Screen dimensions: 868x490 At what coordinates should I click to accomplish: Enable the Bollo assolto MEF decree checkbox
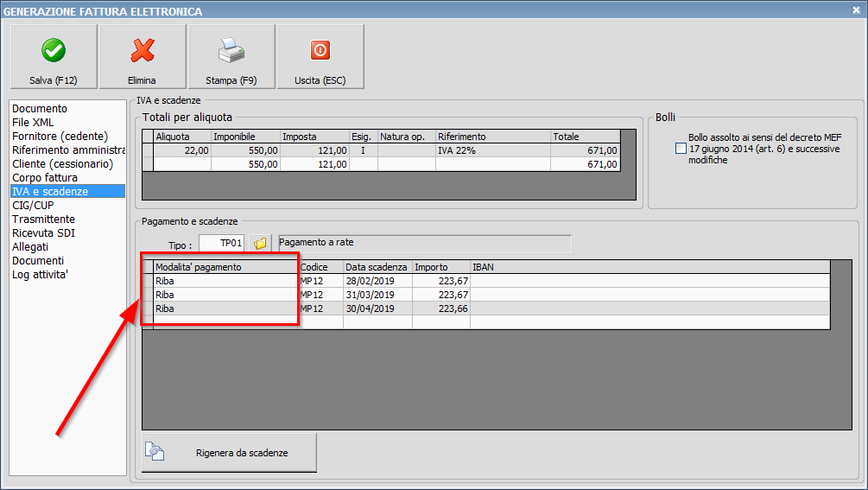pyautogui.click(x=681, y=149)
